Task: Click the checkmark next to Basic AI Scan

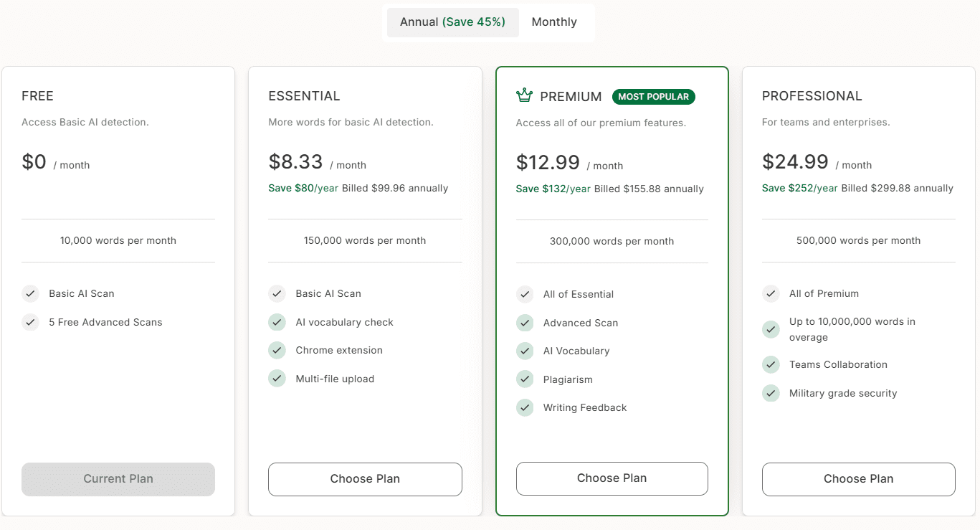Action: [30, 293]
